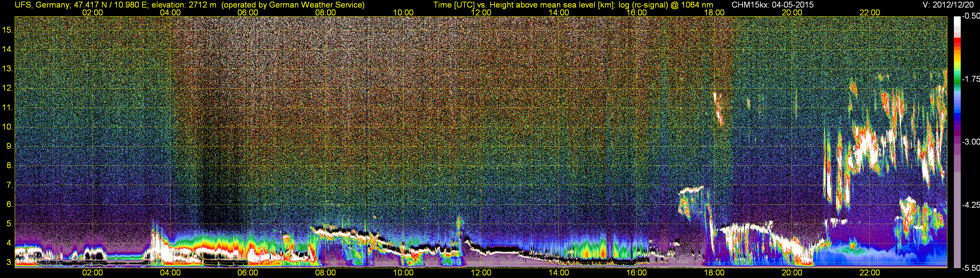
Task: Click the '14:00' label on the bottom time axis
Action: [559, 273]
